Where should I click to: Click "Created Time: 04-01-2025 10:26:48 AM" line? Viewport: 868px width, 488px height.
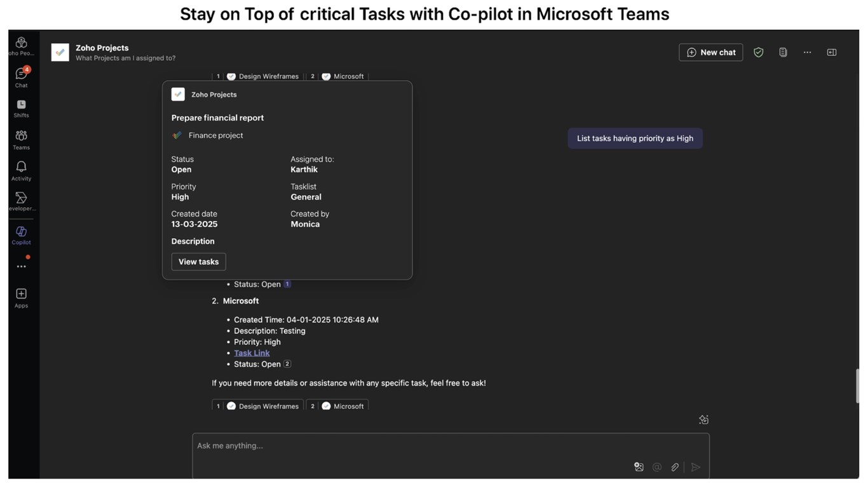pyautogui.click(x=306, y=320)
